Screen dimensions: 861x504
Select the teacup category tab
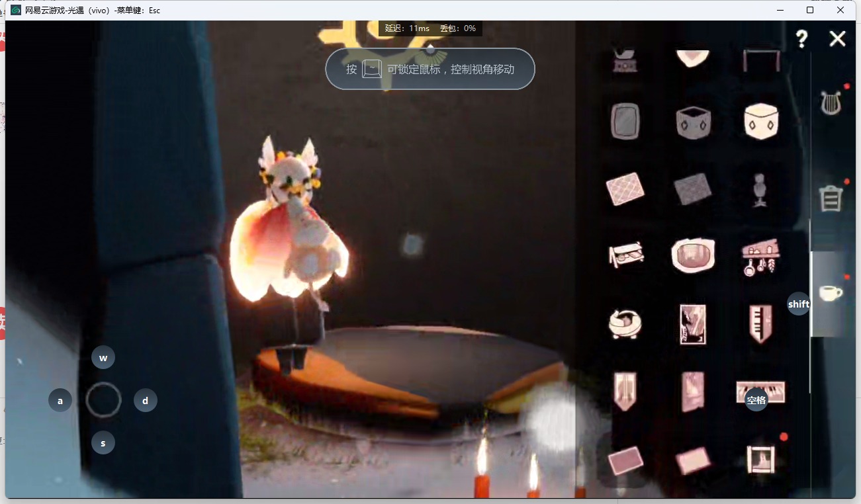coord(831,293)
